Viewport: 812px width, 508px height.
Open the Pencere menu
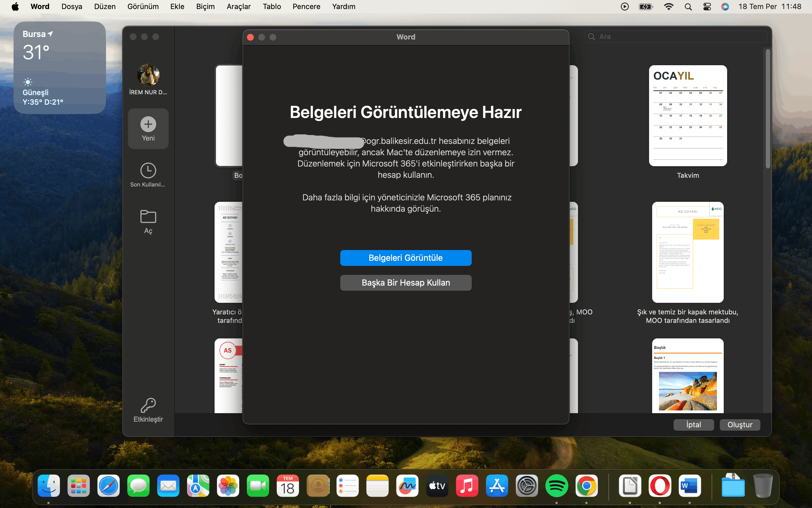[306, 7]
